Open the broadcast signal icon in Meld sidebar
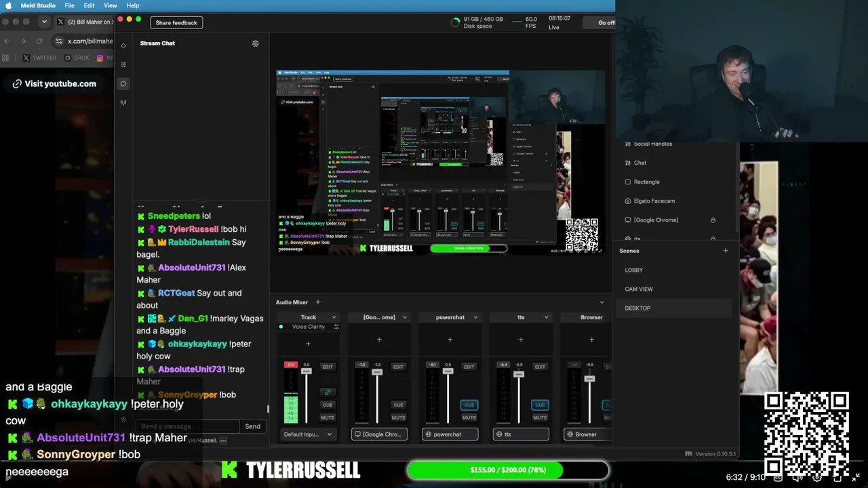The height and width of the screenshot is (488, 868). 123,103
